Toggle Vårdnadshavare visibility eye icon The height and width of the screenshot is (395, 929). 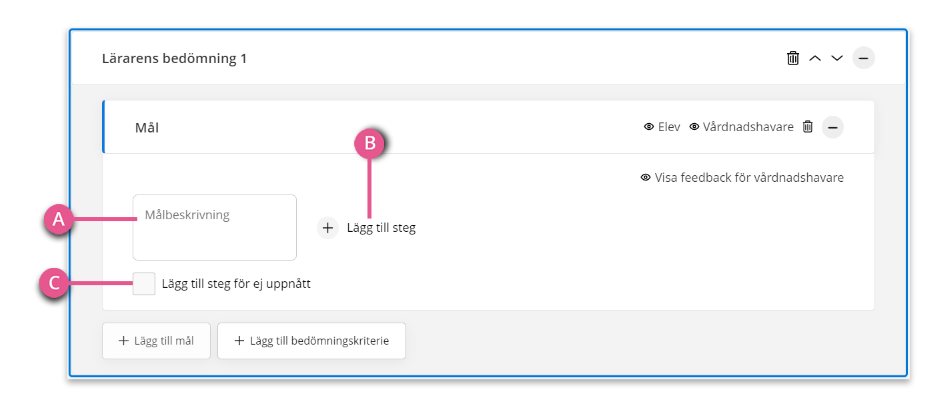(694, 127)
